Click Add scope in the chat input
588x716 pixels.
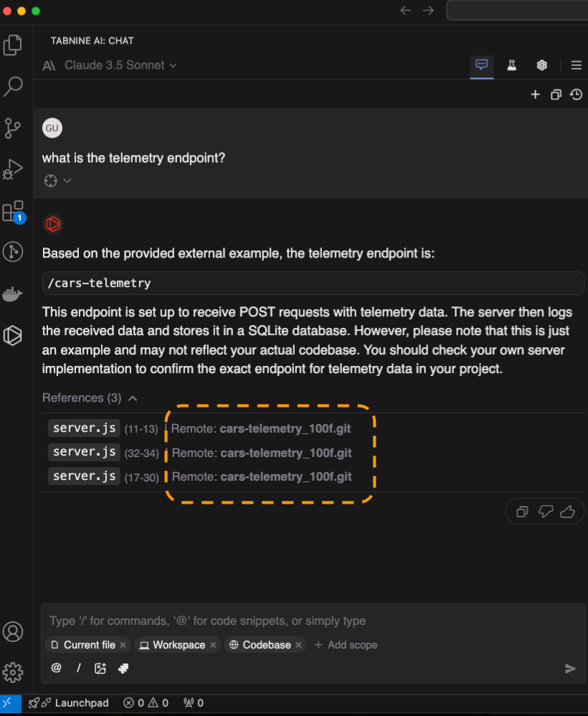[346, 645]
